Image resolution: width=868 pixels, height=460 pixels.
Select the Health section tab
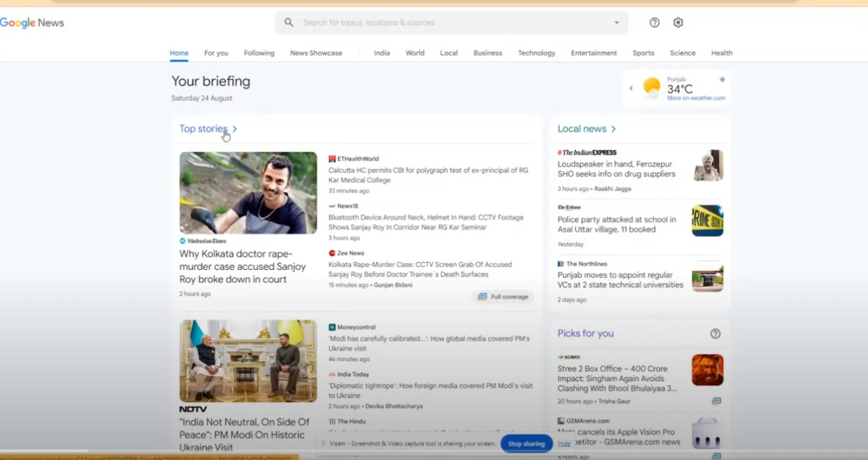(x=722, y=53)
